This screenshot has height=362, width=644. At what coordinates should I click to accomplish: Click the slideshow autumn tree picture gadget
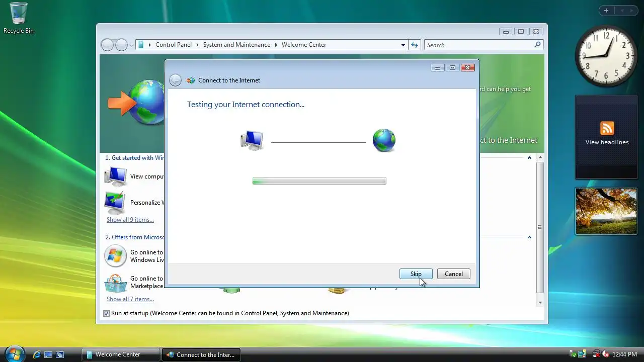click(606, 211)
